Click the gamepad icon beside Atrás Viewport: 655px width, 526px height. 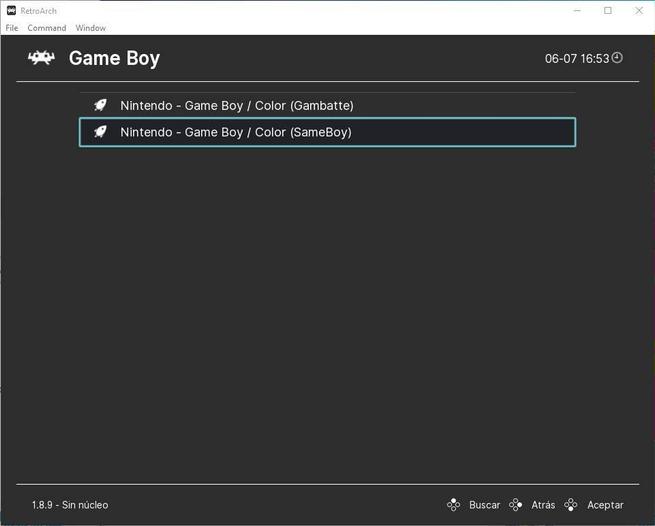tap(515, 505)
